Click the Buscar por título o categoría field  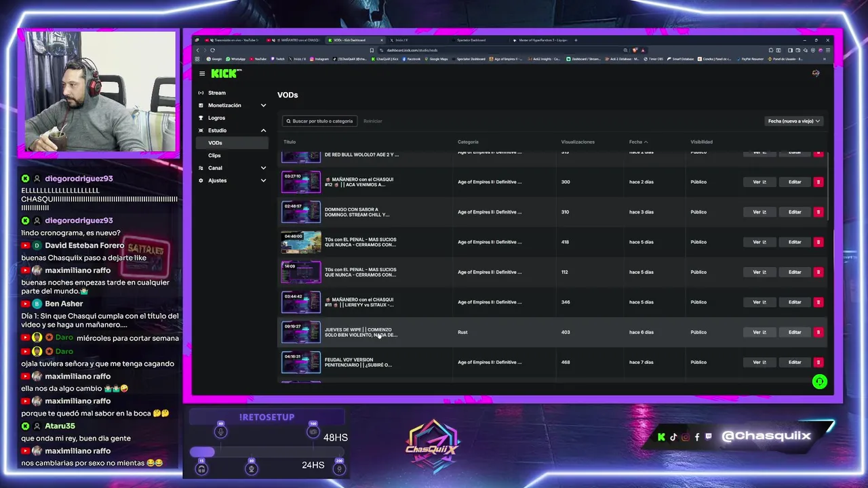320,121
